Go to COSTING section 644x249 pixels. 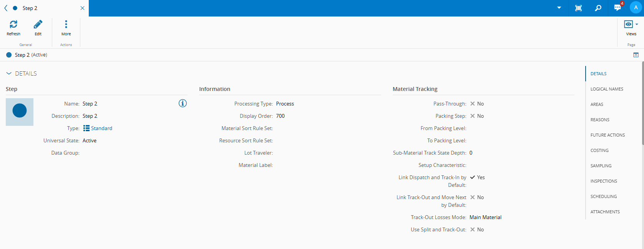(x=599, y=150)
